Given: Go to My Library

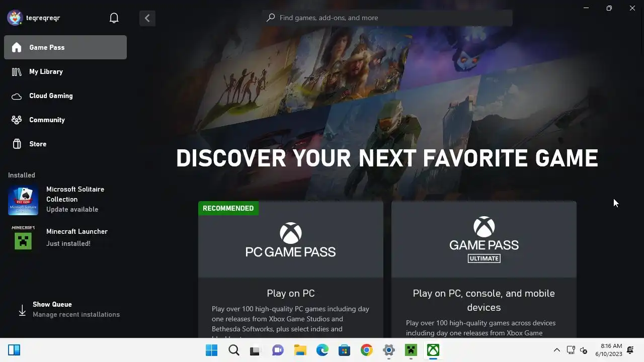Looking at the screenshot, I should click(46, 71).
